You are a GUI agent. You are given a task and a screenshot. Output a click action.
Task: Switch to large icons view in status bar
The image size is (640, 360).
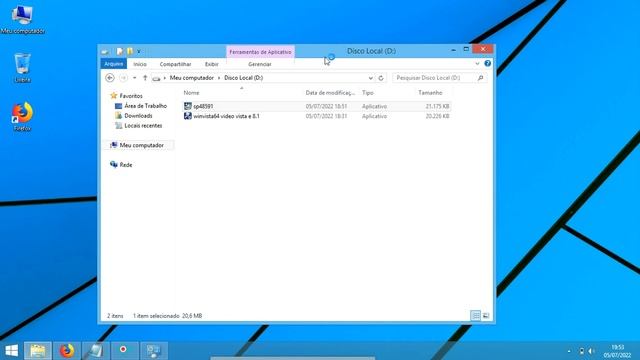pos(486,316)
